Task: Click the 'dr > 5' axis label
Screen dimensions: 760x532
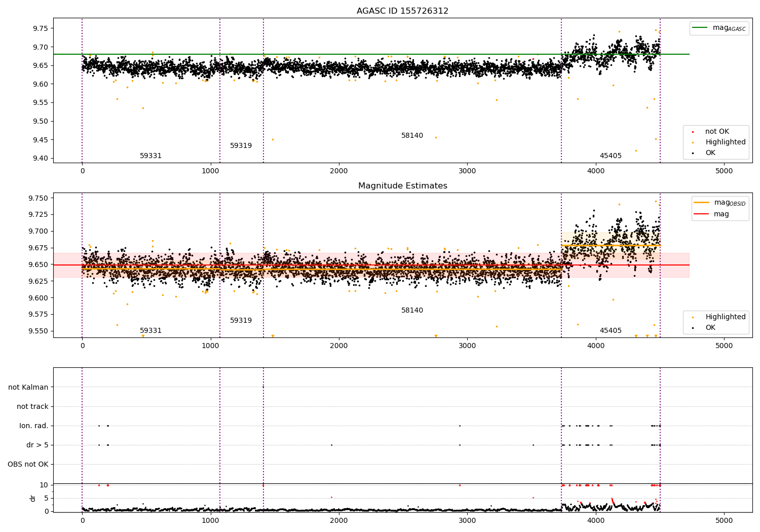Action: pos(37,445)
